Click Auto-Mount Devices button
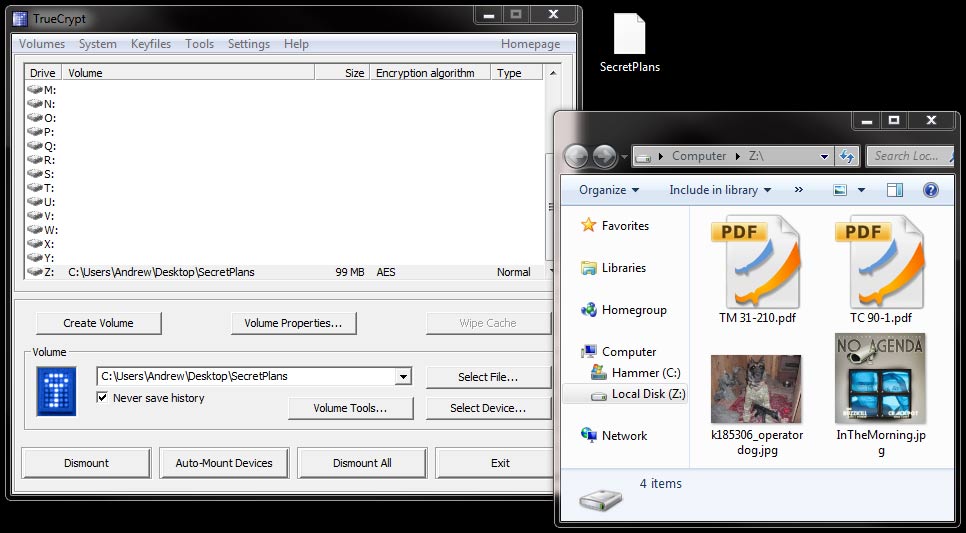The height and width of the screenshot is (533, 966). point(224,463)
